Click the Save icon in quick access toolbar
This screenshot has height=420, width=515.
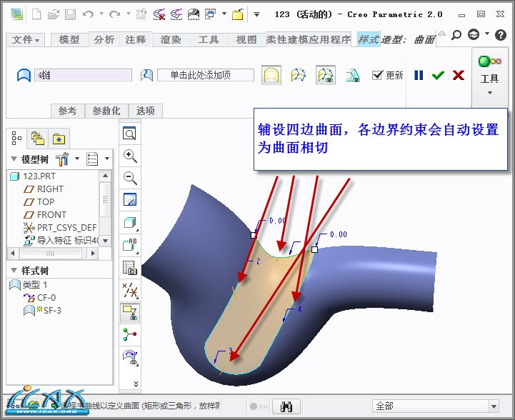tap(70, 14)
